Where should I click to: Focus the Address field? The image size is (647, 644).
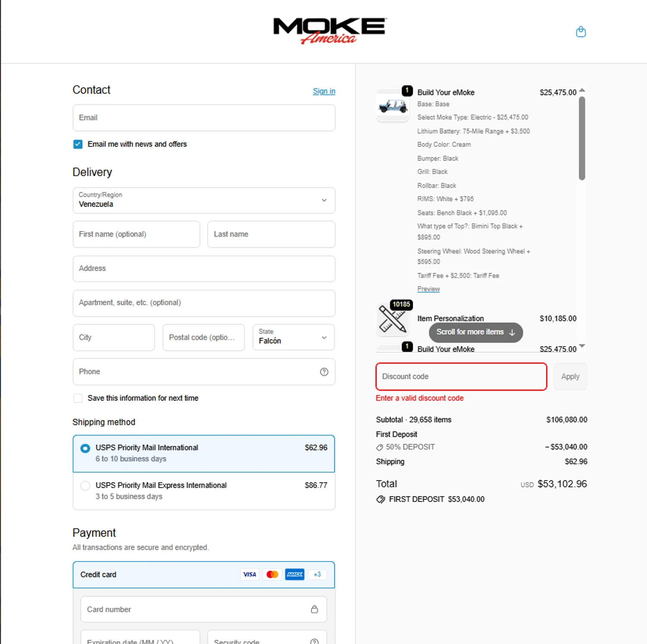(x=204, y=268)
